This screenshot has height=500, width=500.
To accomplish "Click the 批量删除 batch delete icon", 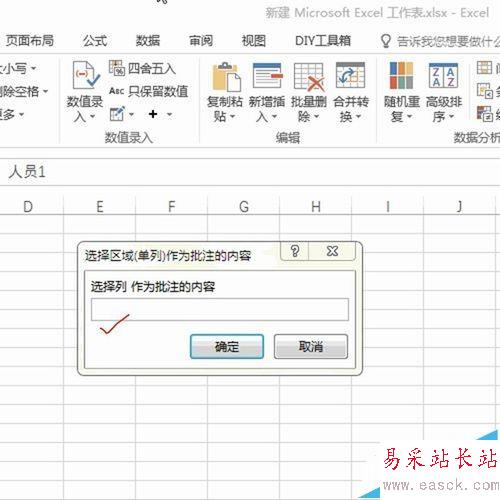I will (309, 76).
